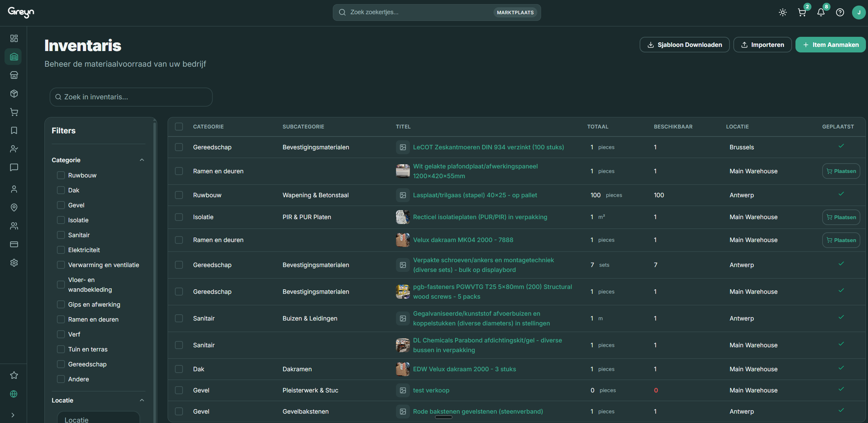Select the row checkbox for LeCOT Zeskantmoeren
Screen dimensions: 868x423
(x=179, y=147)
